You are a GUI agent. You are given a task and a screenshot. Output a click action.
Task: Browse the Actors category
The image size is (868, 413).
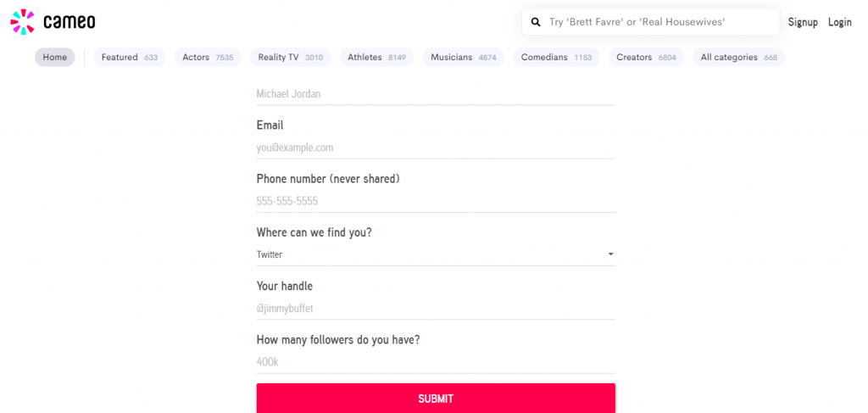coord(208,58)
